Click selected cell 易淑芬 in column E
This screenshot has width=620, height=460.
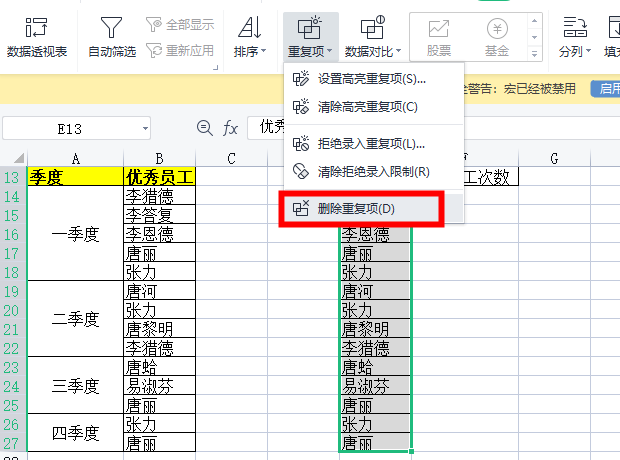click(x=375, y=385)
